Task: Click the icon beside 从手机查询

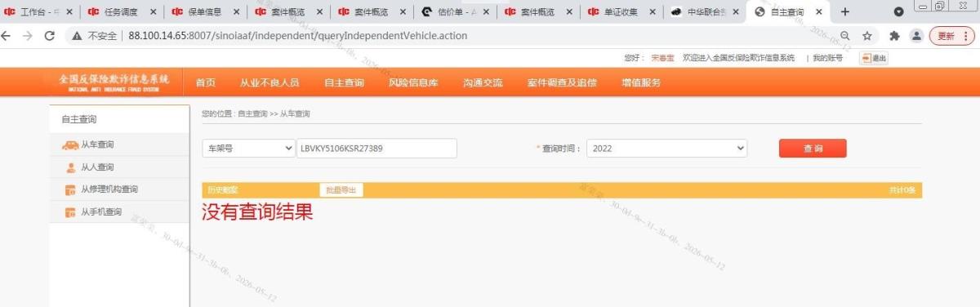Action: coord(70,213)
